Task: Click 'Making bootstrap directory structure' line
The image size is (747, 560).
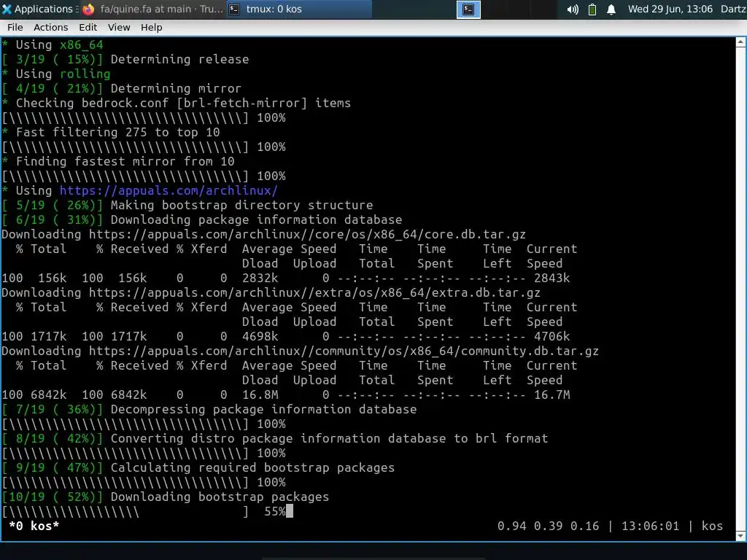Action: 187,205
